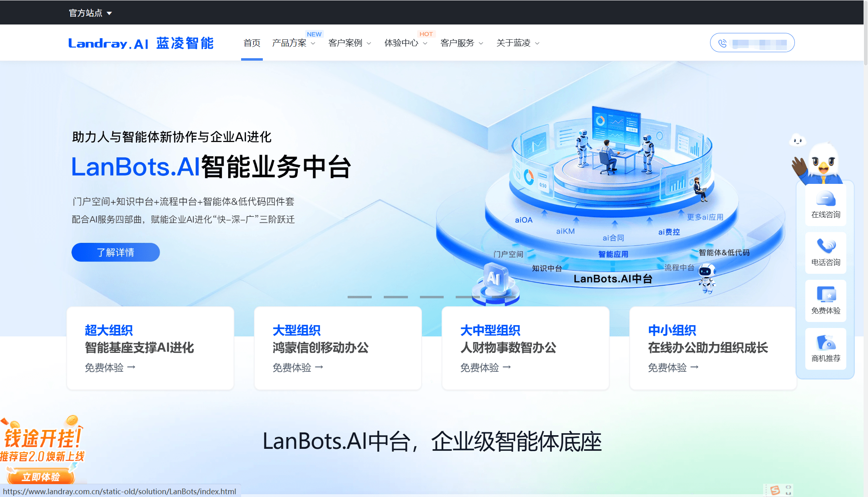Click the 了解详情 button
This screenshot has width=868, height=497.
coord(116,252)
